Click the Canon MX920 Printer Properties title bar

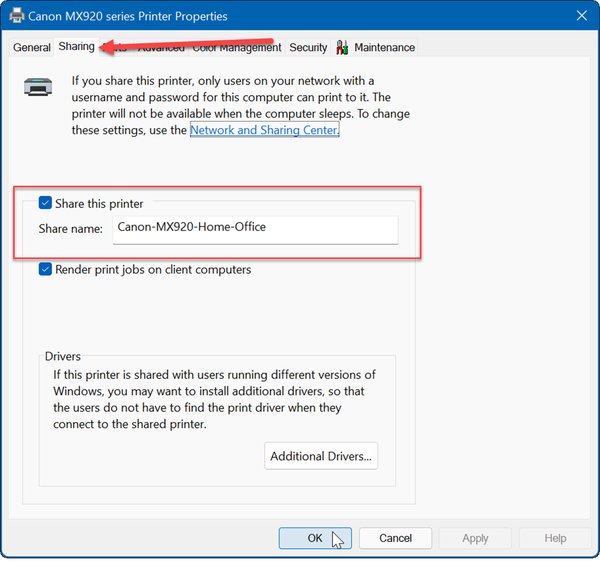point(300,16)
